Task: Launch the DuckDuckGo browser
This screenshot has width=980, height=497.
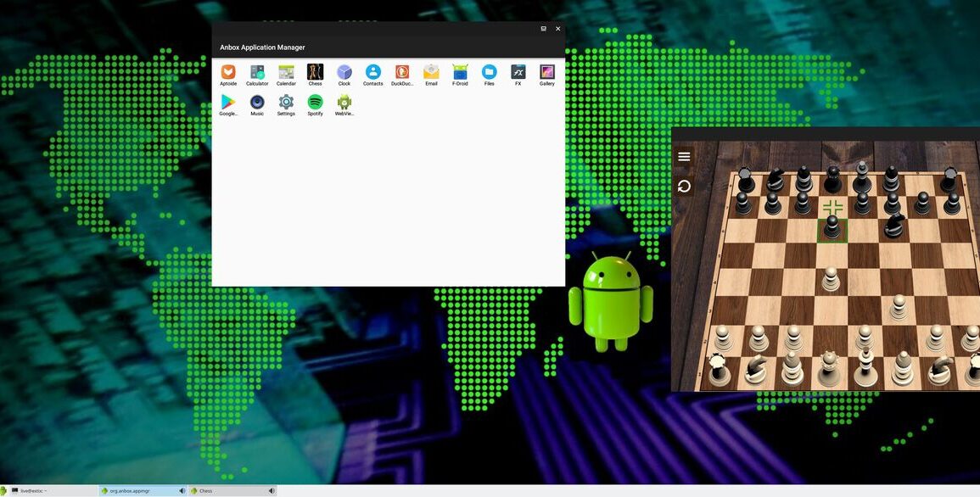Action: (x=402, y=73)
